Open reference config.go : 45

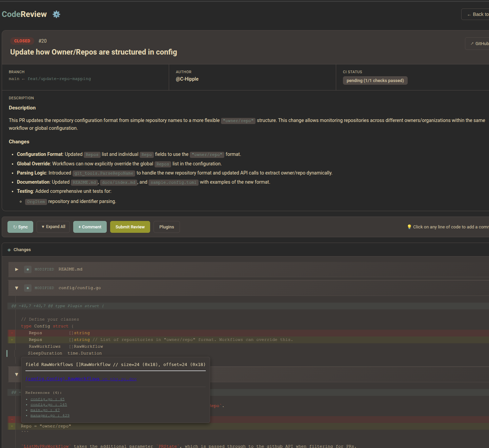tap(47, 399)
